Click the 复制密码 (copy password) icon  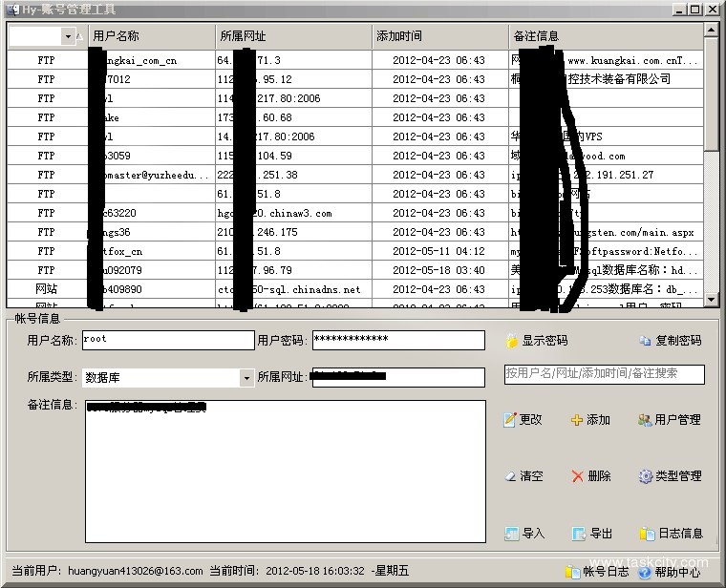[646, 341]
